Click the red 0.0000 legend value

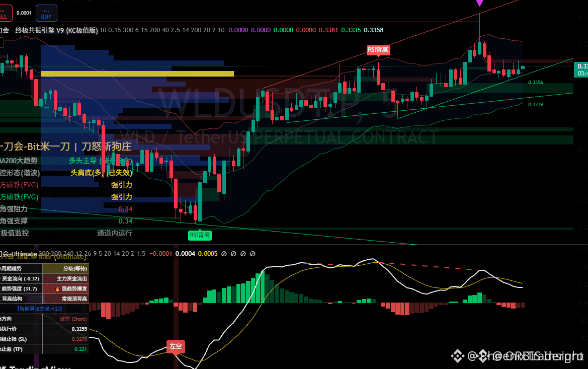(306, 30)
